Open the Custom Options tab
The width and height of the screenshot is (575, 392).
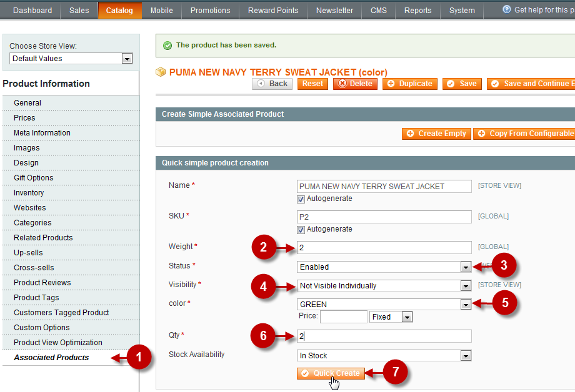point(71,328)
